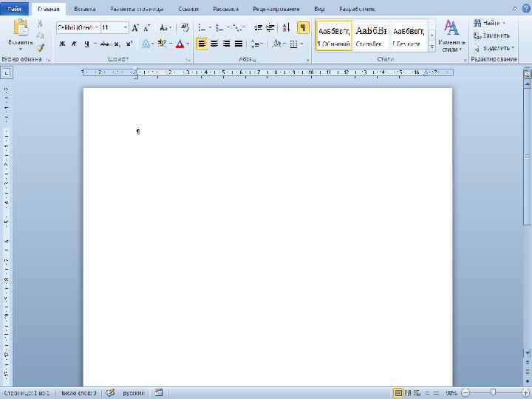Apply the Обычный style
The width and height of the screenshot is (532, 399).
(x=334, y=35)
